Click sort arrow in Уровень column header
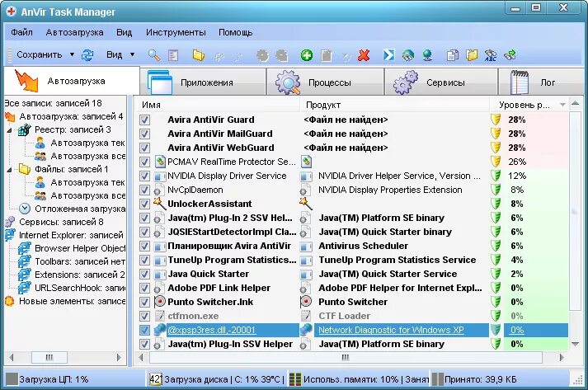The height and width of the screenshot is (390, 588). [562, 105]
